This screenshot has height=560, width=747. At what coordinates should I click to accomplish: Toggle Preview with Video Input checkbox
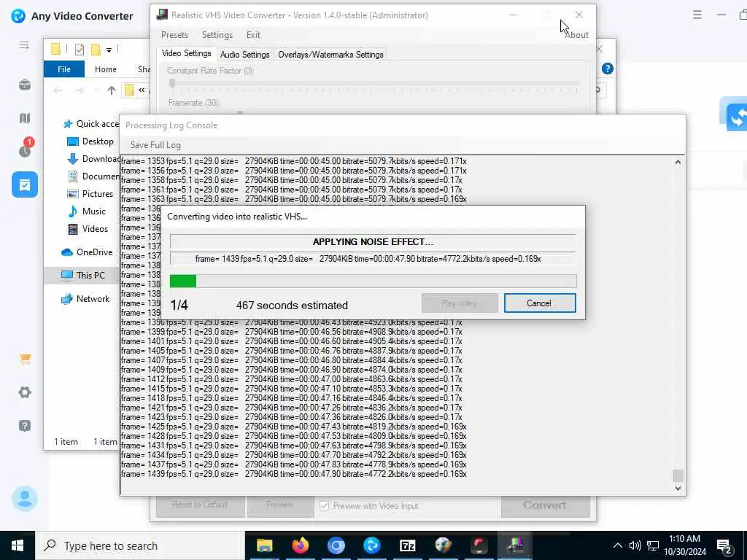[325, 506]
